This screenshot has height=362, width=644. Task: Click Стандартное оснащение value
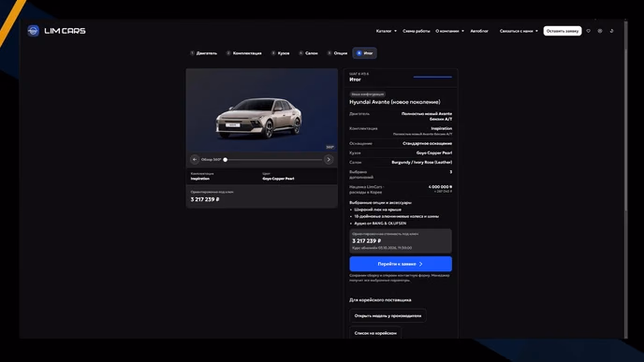tap(427, 143)
